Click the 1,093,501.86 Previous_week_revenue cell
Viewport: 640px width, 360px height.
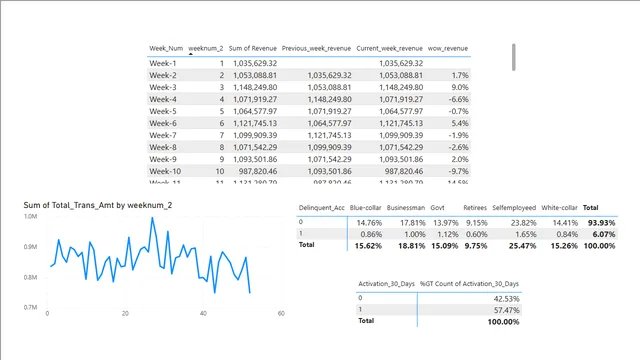(329, 171)
